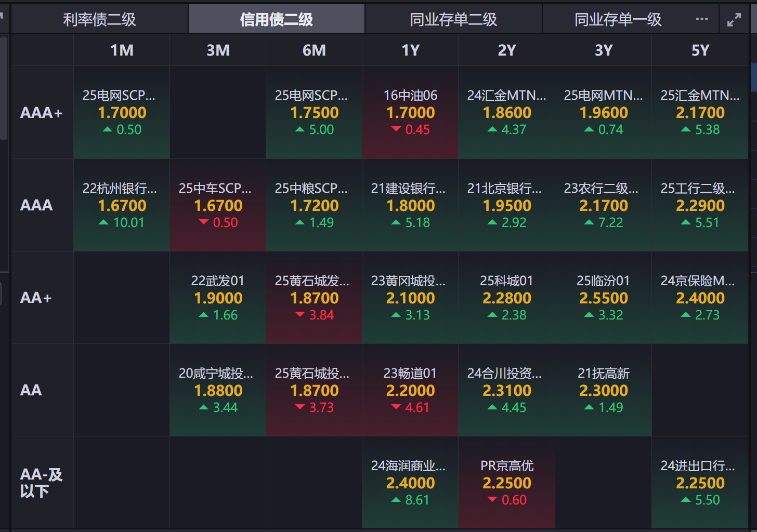Click the 16中油06 bond cell
Viewport: 757px width, 532px height.
(410, 112)
